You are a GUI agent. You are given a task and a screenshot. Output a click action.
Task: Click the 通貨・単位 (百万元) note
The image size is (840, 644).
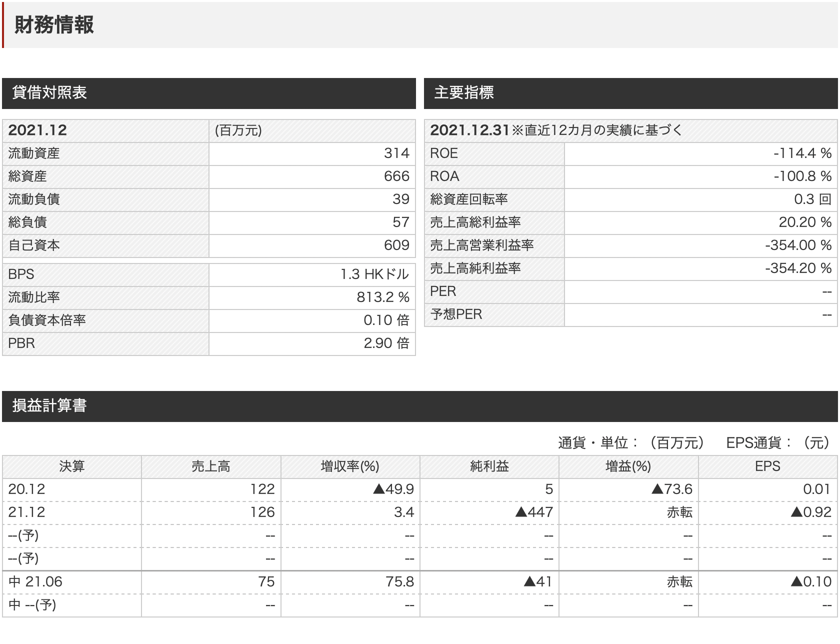click(631, 442)
